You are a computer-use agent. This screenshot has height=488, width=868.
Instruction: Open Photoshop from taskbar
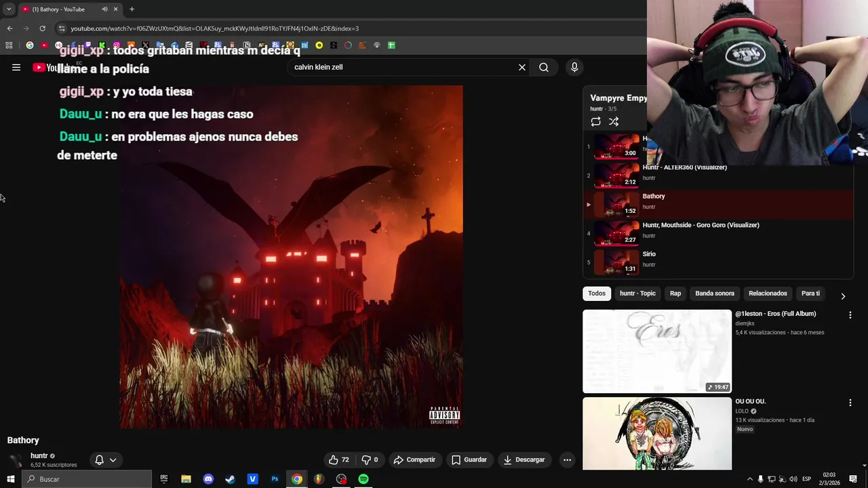[275, 479]
